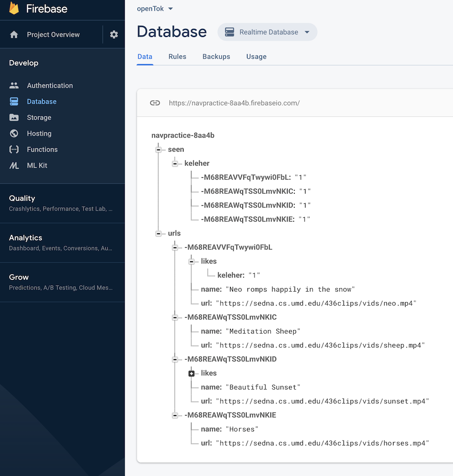Click the database URL navpractice-8aa4b.firebaseio.com
453x476 pixels.
point(234,103)
